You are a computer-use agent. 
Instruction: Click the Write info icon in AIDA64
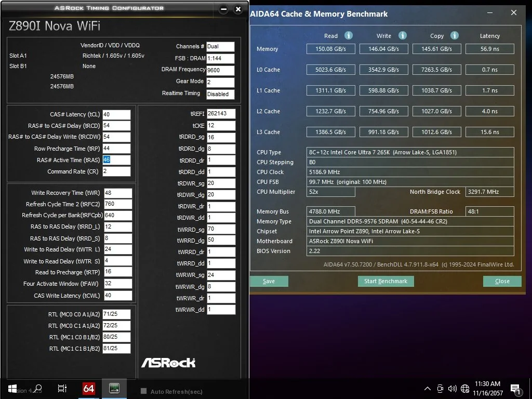(x=403, y=35)
